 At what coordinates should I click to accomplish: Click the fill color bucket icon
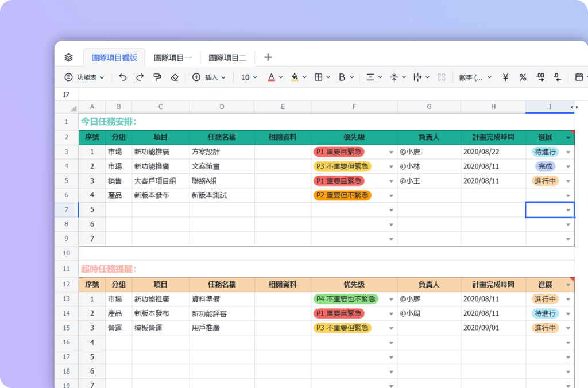tap(295, 77)
